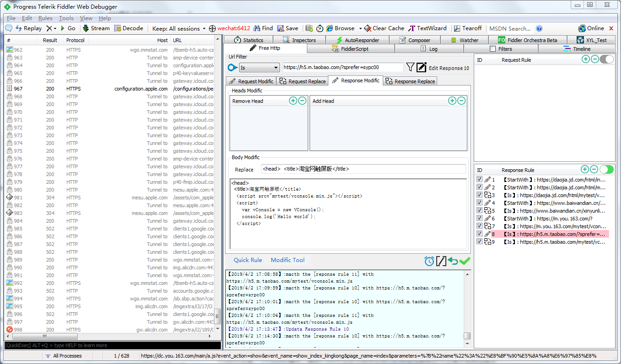
Task: Click the MSDN Search input field
Action: tap(510, 28)
